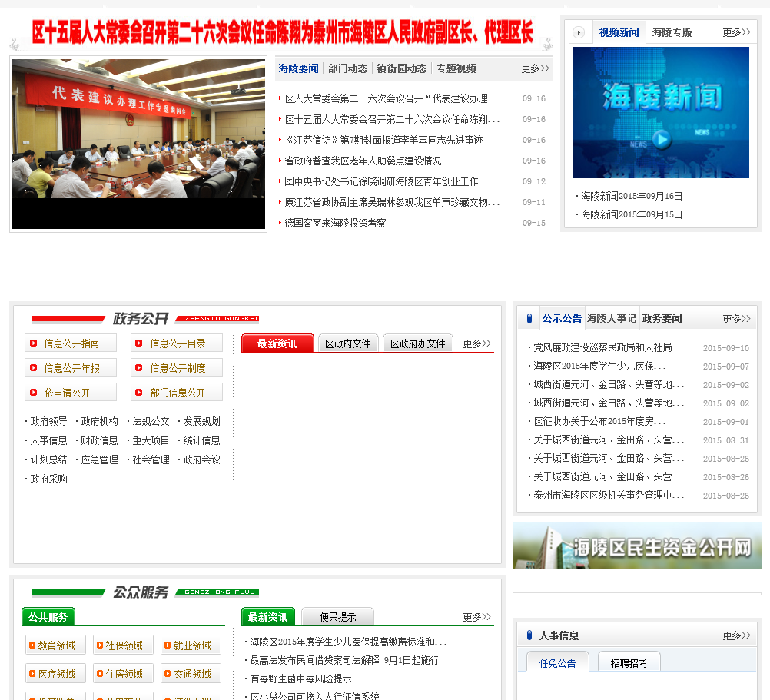
Task: Select the red 最新资讯 tab under 政务公开
Action: tap(277, 343)
